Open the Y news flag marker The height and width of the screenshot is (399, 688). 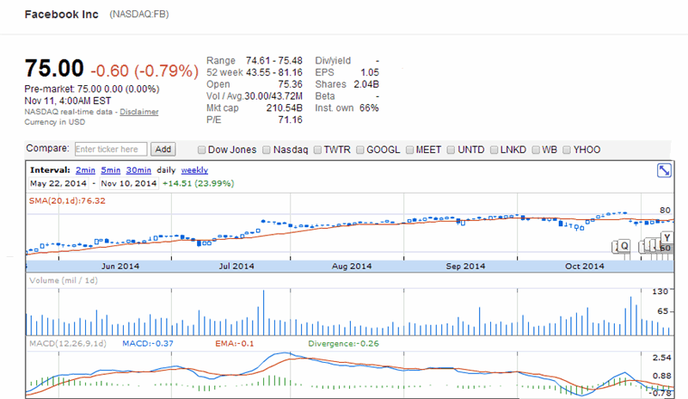click(667, 238)
